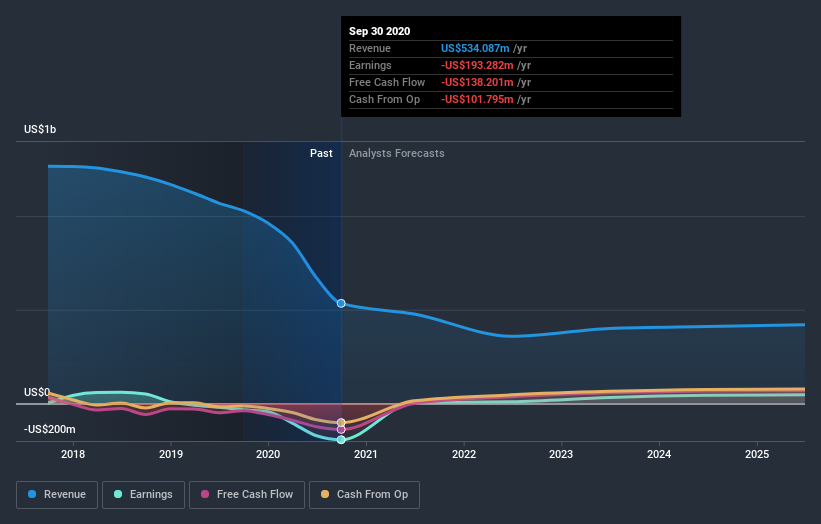Click the 2023 x-axis label
This screenshot has height=524, width=821.
click(561, 454)
